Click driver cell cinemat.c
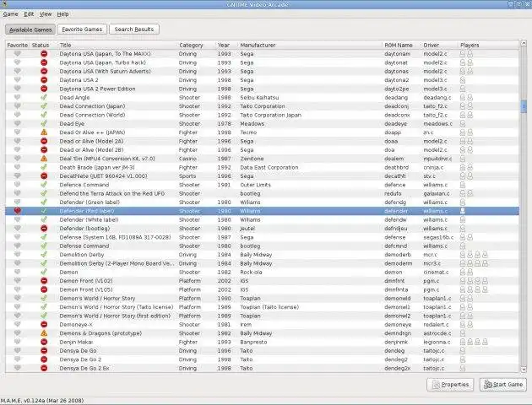Screen dimensions: 532x405 coord(436,273)
